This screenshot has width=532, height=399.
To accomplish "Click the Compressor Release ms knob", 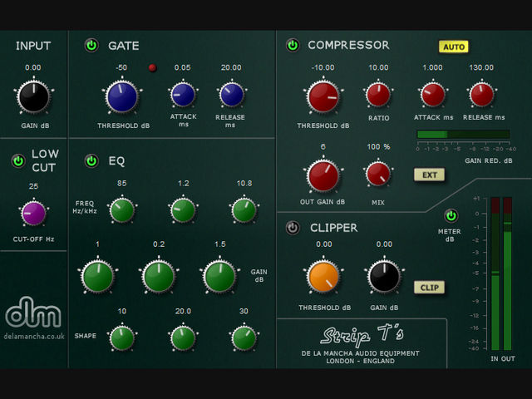I will point(481,95).
